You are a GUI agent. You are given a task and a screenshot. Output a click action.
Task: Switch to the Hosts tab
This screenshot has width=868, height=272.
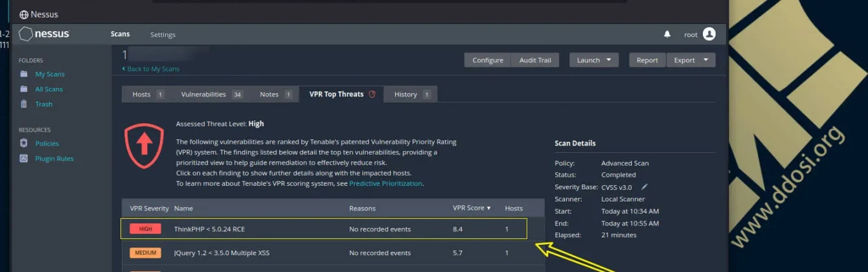coord(148,94)
